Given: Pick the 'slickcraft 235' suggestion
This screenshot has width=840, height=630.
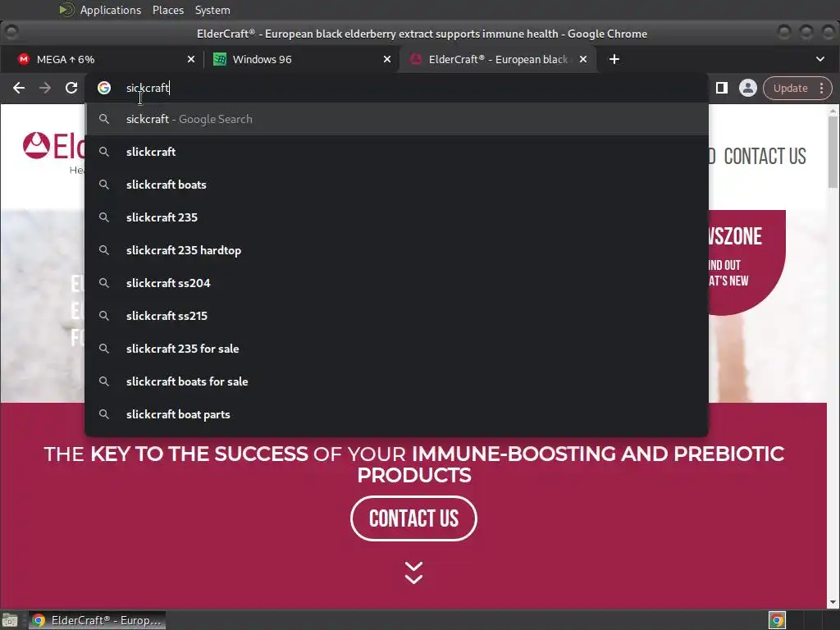Looking at the screenshot, I should click(396, 217).
